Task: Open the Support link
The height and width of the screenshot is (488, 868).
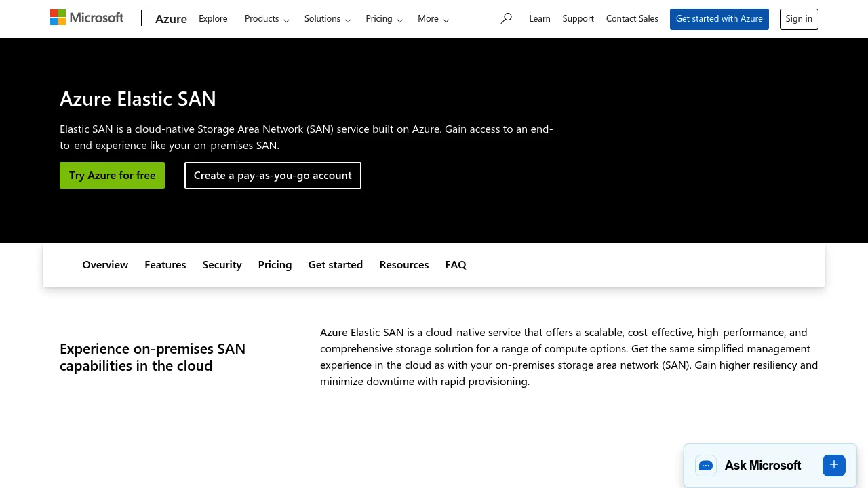Action: [x=578, y=19]
